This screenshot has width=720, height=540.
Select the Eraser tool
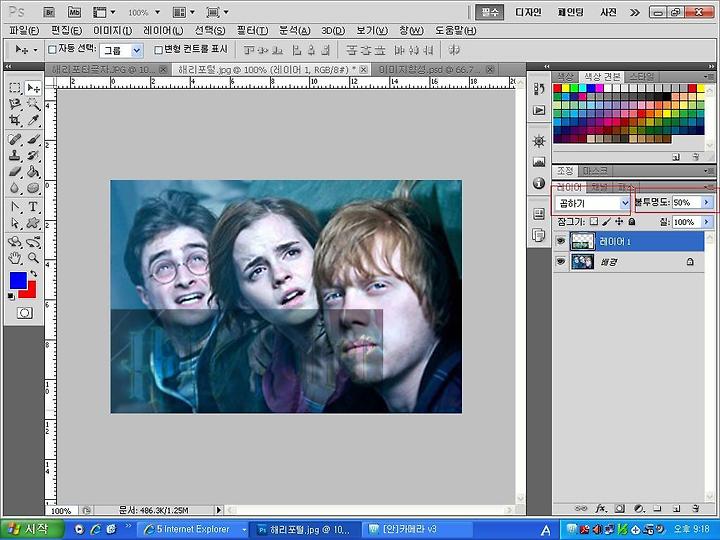pyautogui.click(x=15, y=172)
